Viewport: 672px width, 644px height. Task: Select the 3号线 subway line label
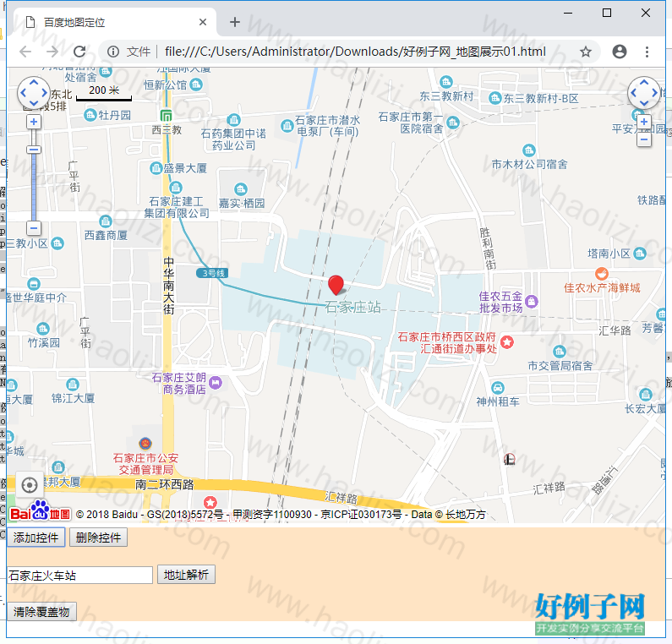(x=213, y=273)
